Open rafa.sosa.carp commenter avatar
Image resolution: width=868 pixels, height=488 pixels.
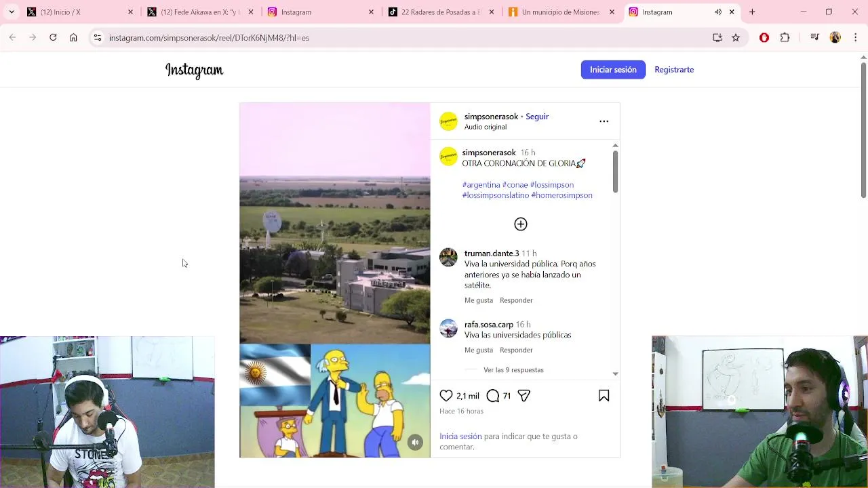[448, 329]
